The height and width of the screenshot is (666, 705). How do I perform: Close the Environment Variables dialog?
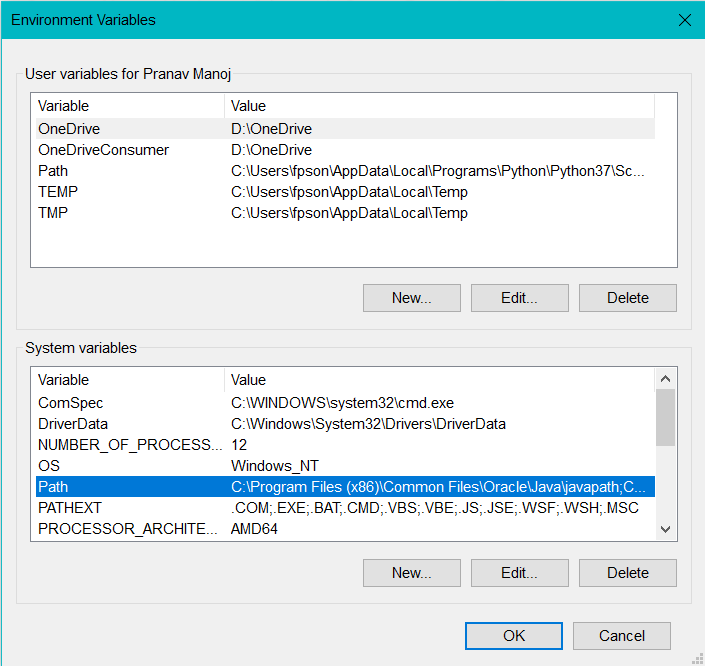point(684,20)
